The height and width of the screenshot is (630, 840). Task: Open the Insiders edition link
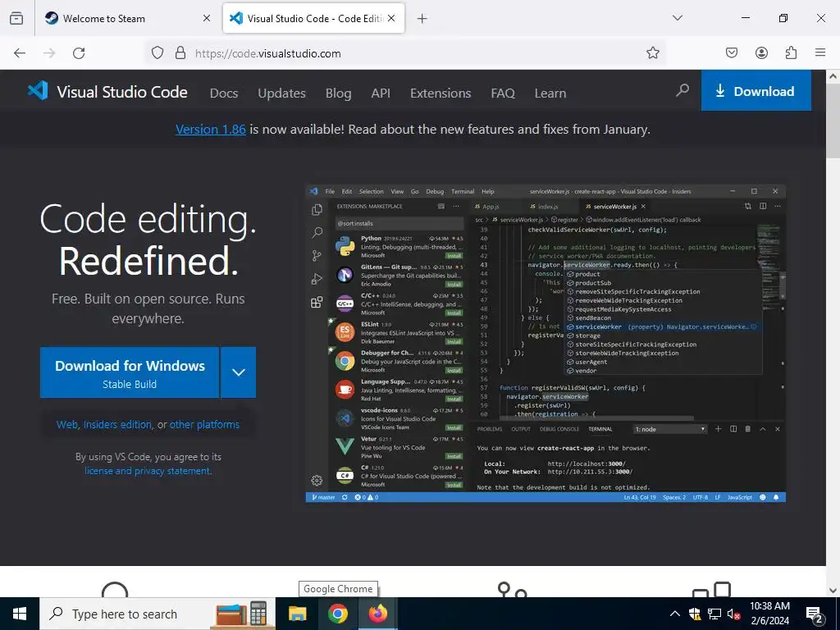(117, 424)
